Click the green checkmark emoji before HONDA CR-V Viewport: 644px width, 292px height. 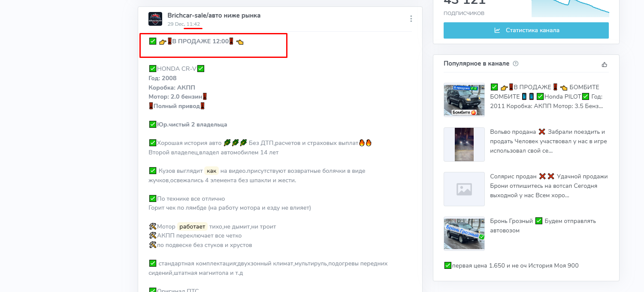click(152, 68)
